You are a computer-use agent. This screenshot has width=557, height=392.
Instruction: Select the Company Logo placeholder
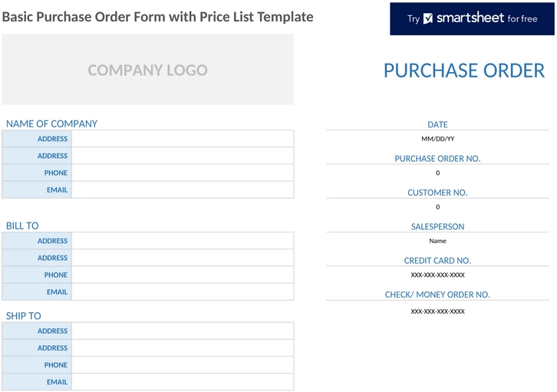148,70
